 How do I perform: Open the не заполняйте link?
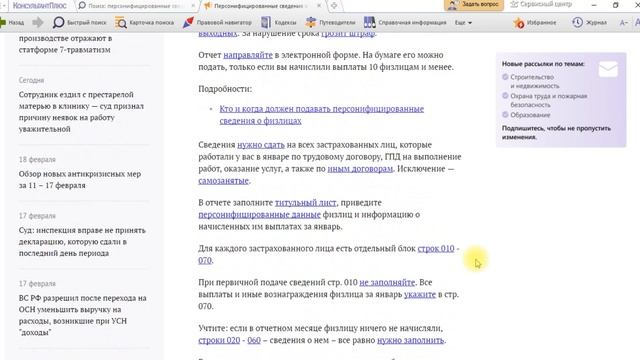point(387,282)
